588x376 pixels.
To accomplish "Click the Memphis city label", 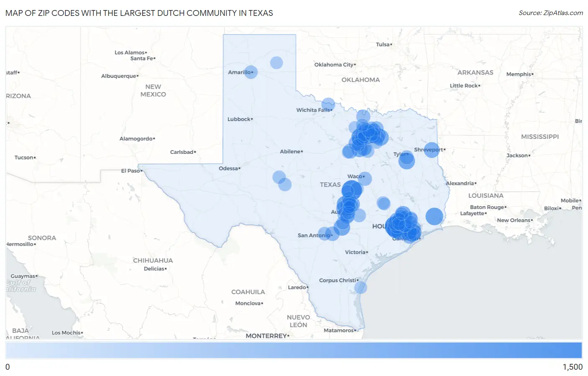I will pos(519,74).
